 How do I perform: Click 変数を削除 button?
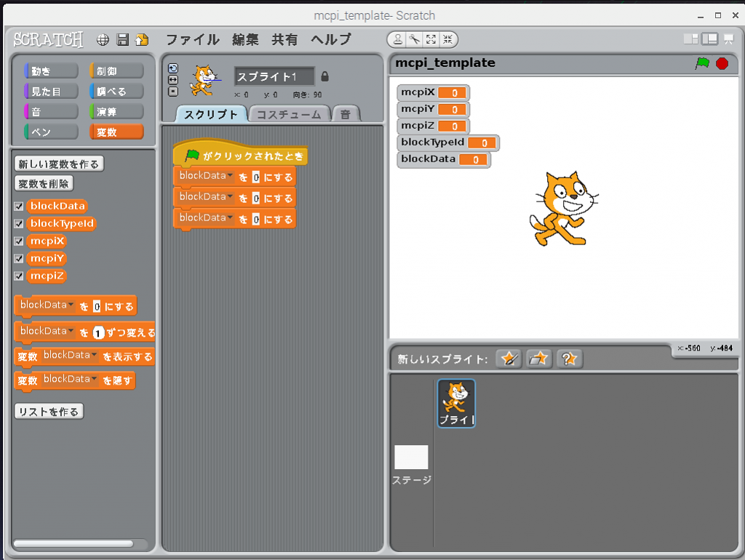click(x=44, y=183)
